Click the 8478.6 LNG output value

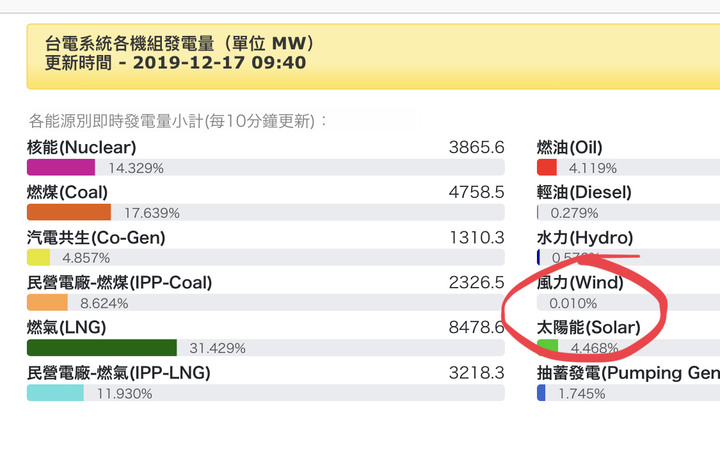(476, 327)
